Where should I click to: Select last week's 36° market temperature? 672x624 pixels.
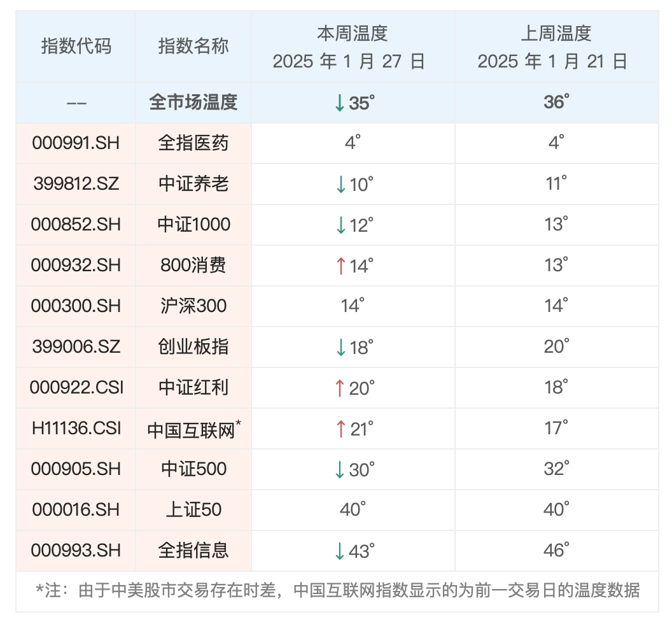pos(556,102)
